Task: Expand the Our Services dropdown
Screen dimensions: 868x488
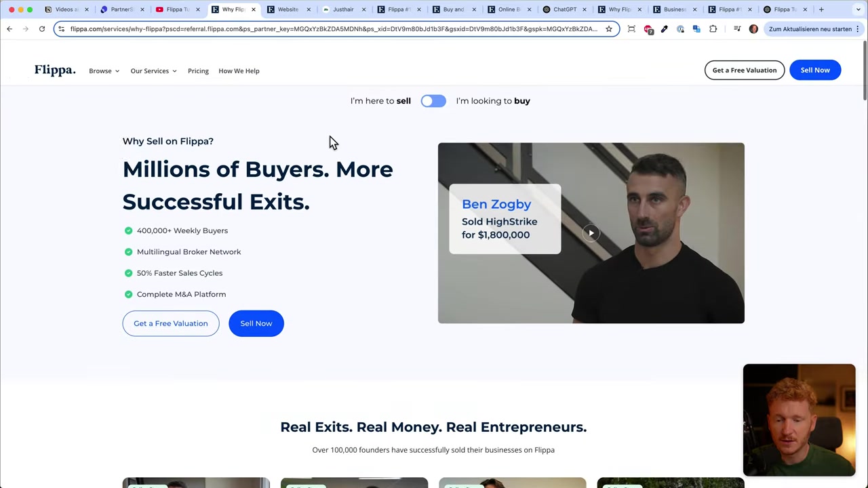Action: (153, 70)
